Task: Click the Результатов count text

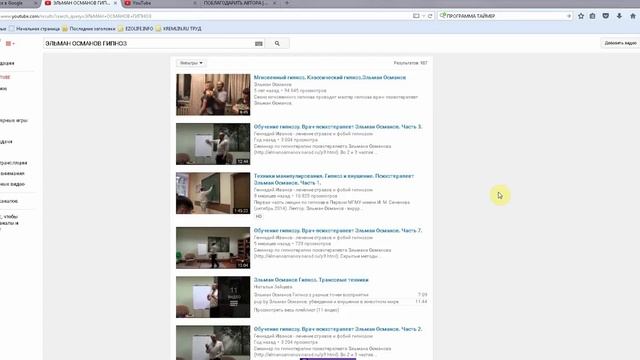Action: pos(410,63)
